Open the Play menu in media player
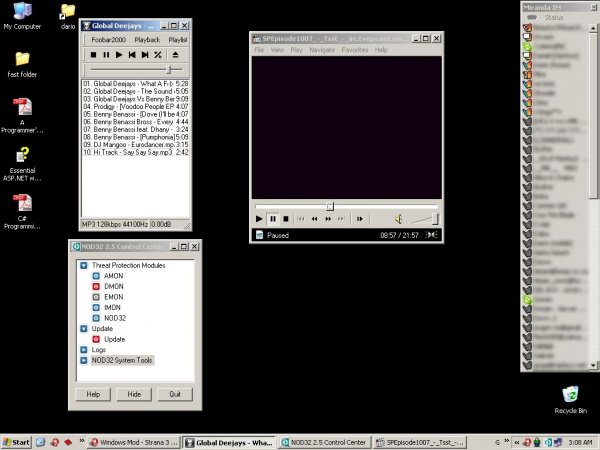Image resolution: width=600 pixels, height=450 pixels. (x=296, y=50)
